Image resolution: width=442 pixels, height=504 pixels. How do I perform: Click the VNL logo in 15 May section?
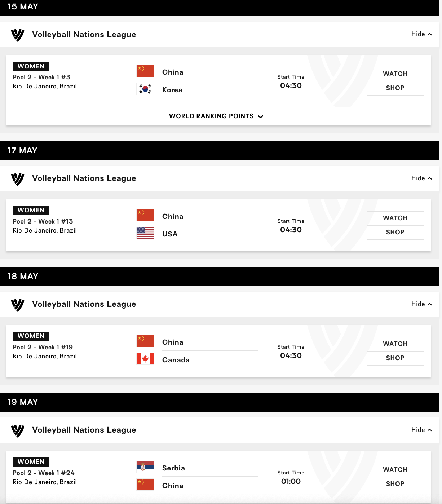coord(18,35)
